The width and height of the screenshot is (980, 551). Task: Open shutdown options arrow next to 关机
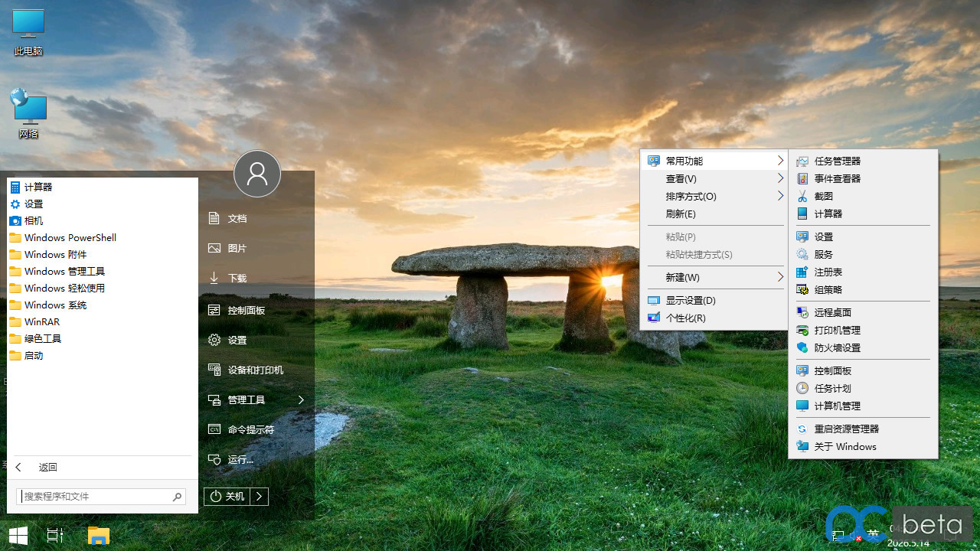(260, 497)
